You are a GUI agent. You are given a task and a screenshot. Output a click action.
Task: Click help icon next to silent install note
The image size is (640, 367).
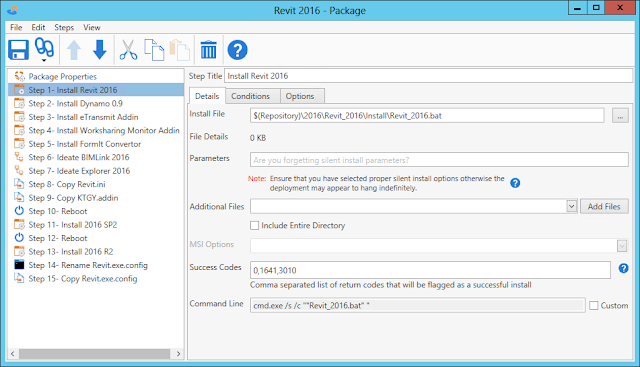(x=515, y=183)
